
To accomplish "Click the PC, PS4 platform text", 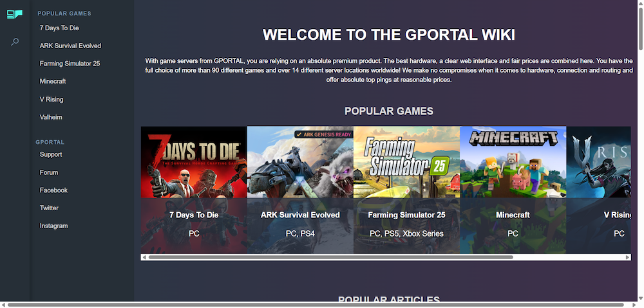I will pyautogui.click(x=300, y=233).
